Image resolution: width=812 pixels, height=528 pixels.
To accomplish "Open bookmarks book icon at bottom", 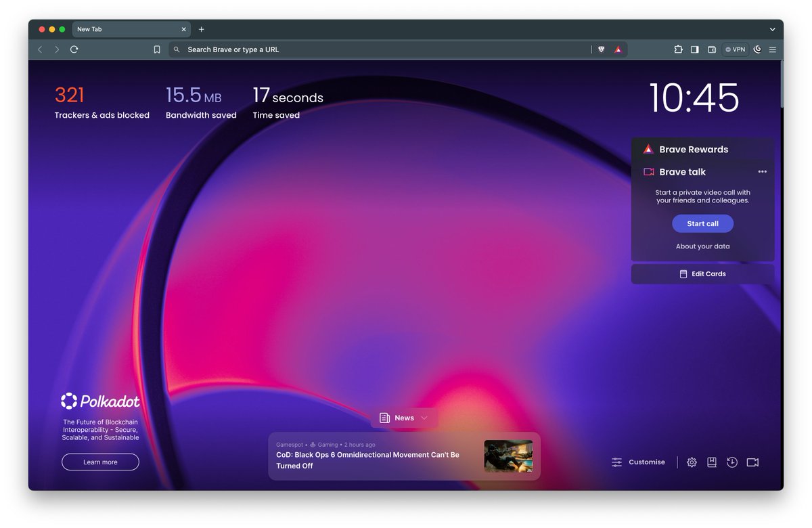I will (x=712, y=462).
